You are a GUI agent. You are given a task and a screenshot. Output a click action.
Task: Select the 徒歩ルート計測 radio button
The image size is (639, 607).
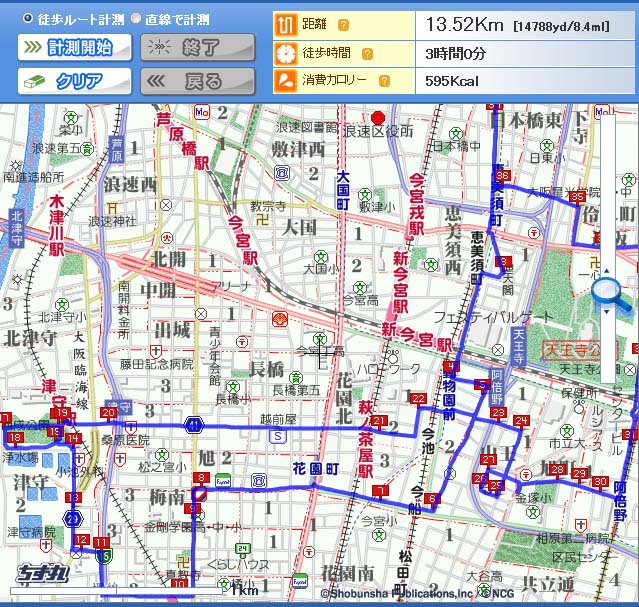(27, 18)
